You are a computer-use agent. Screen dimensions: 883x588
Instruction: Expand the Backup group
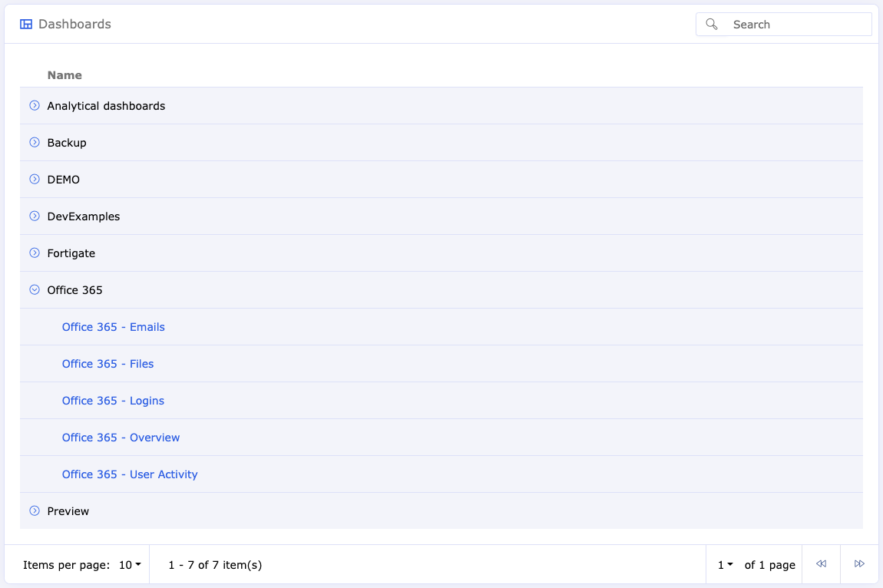pyautogui.click(x=35, y=142)
